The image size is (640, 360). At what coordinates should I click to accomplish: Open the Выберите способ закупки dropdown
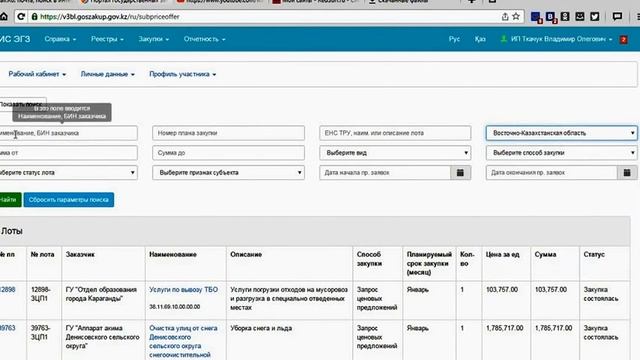click(561, 153)
